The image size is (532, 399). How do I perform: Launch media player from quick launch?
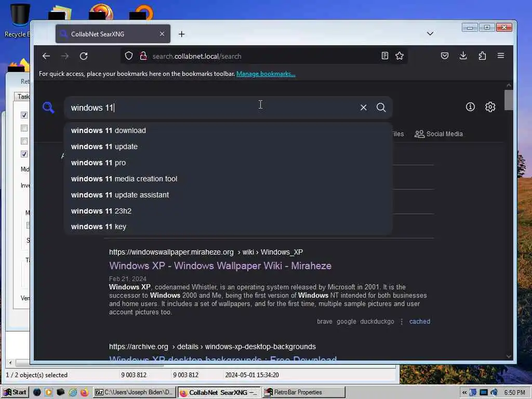point(48,392)
